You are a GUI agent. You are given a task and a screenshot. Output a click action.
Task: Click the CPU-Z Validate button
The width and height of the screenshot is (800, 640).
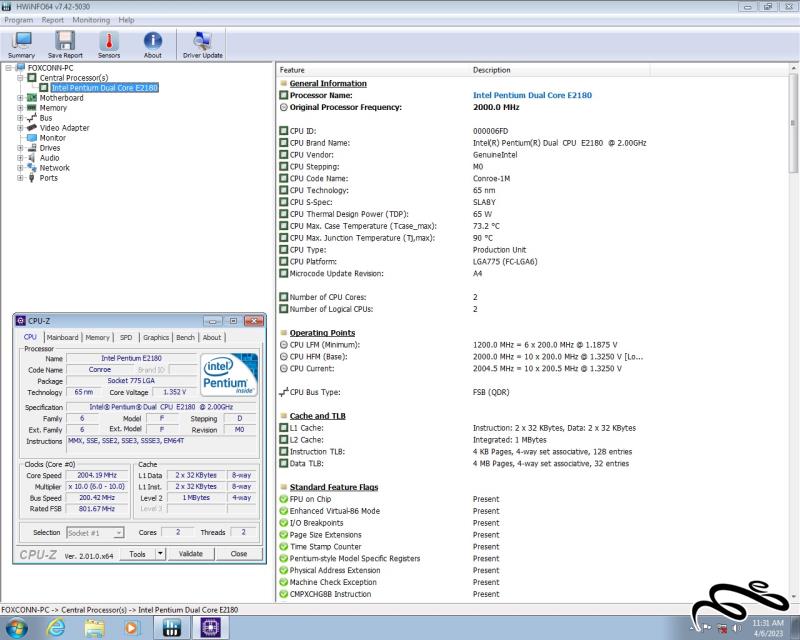pos(191,554)
